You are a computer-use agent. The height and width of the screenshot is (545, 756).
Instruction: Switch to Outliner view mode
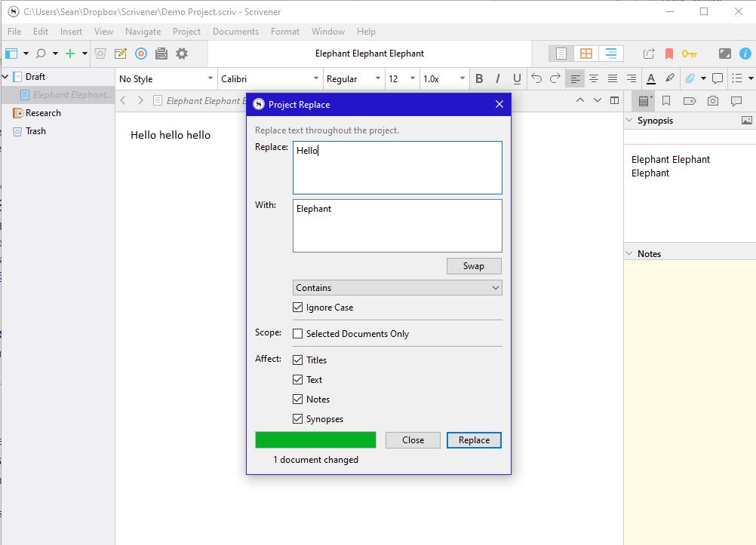coord(610,54)
